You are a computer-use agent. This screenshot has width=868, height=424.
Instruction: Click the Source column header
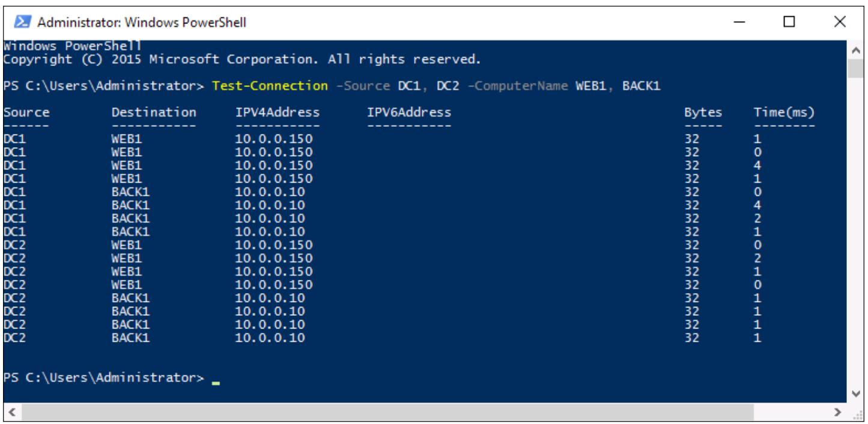[26, 112]
